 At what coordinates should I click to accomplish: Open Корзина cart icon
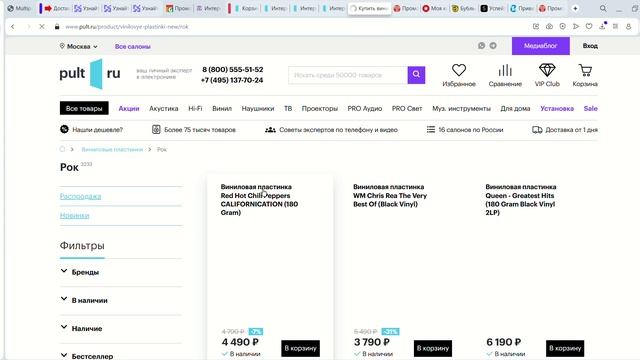tap(585, 70)
